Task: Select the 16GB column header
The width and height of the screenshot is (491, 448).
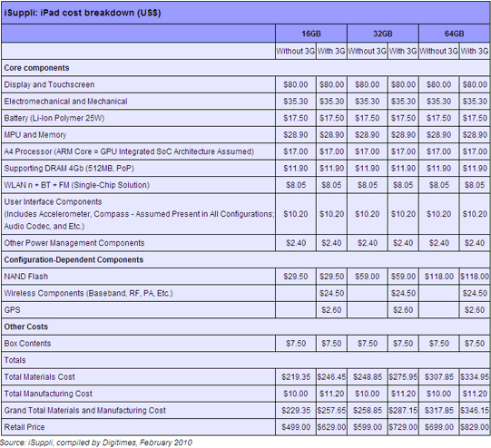Action: 311,34
